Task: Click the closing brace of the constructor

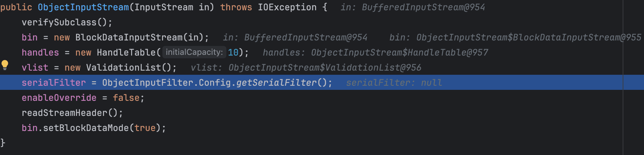Action: [x=3, y=143]
